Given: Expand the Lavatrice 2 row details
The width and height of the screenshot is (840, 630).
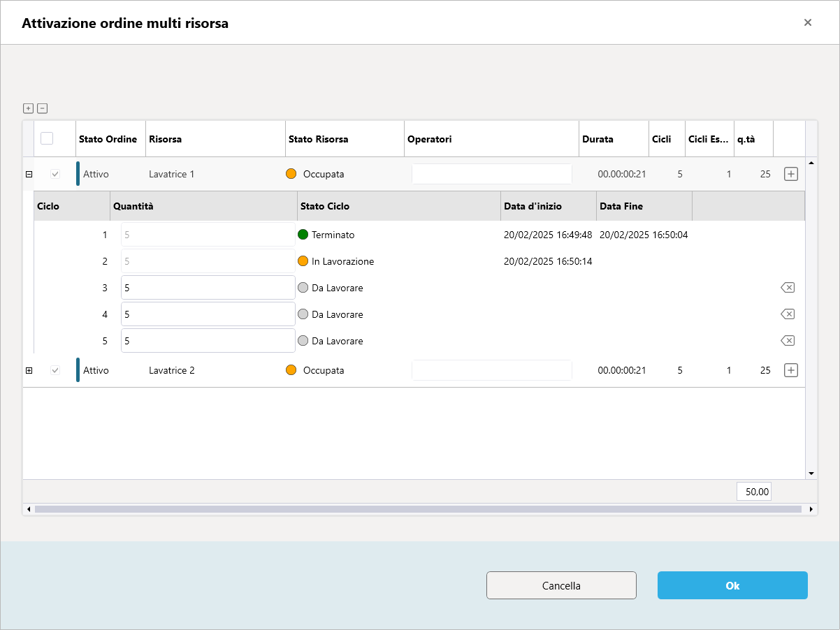Looking at the screenshot, I should coord(29,370).
